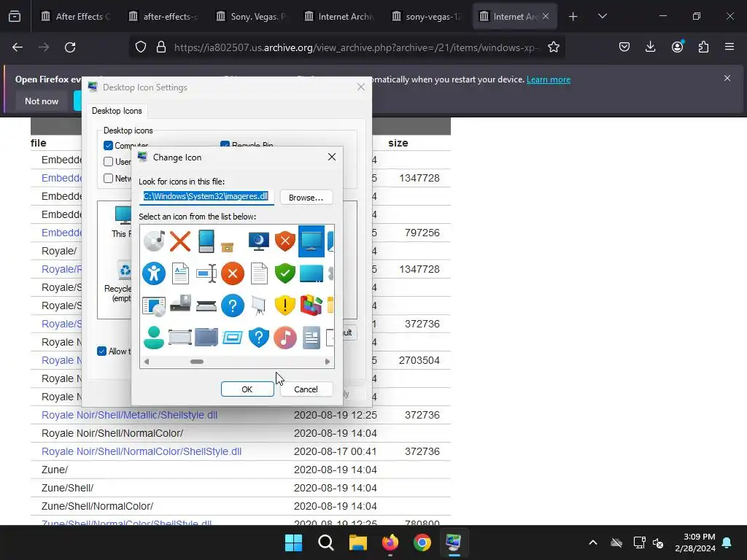Choose the teal user person icon
This screenshot has height=560, width=747.
pos(154,338)
